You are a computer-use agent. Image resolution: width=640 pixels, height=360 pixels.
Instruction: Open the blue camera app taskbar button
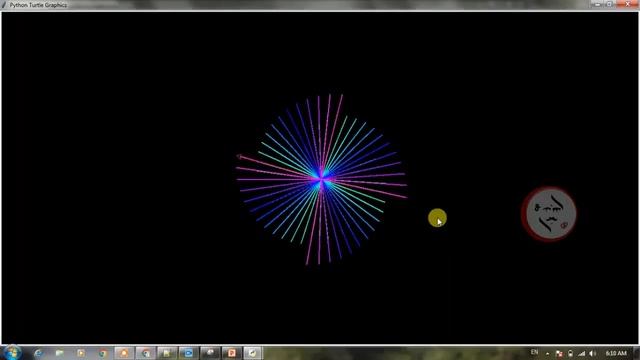point(188,353)
